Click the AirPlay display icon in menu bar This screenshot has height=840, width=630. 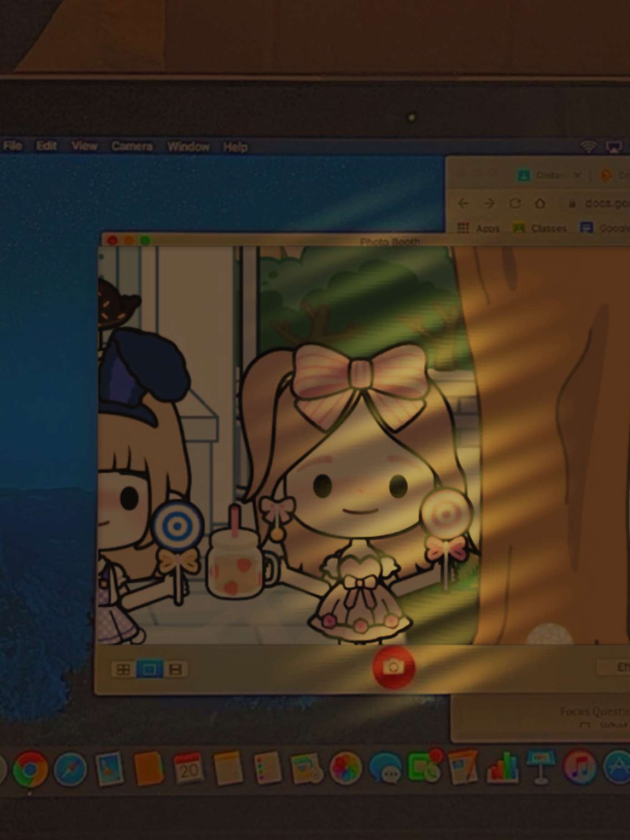click(614, 147)
